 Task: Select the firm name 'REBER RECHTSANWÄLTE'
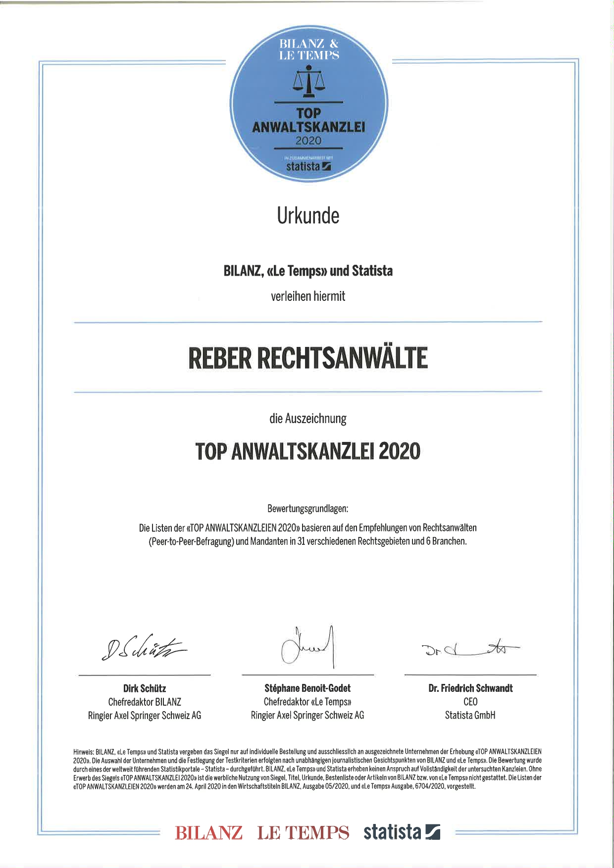(308, 358)
